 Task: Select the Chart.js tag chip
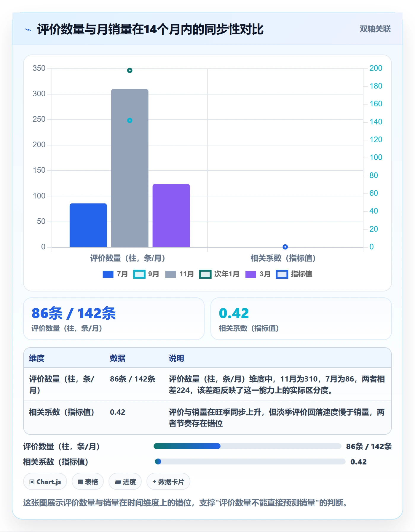pyautogui.click(x=45, y=482)
